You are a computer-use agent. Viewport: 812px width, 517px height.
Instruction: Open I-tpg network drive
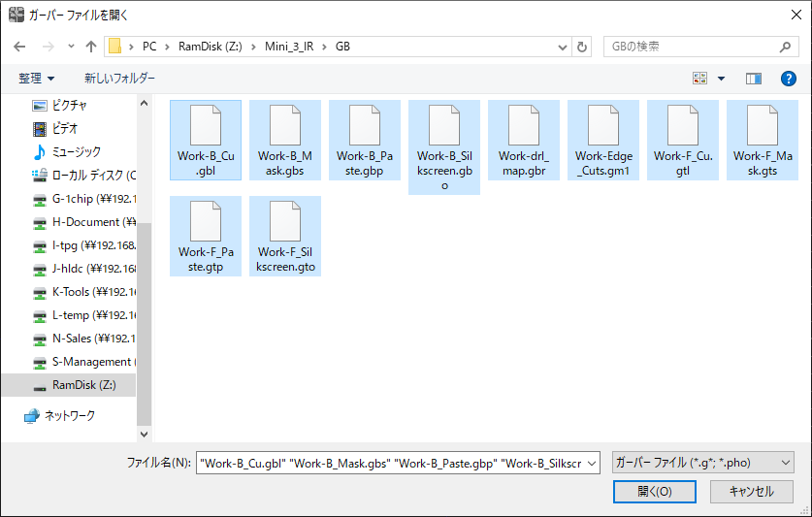(x=83, y=245)
